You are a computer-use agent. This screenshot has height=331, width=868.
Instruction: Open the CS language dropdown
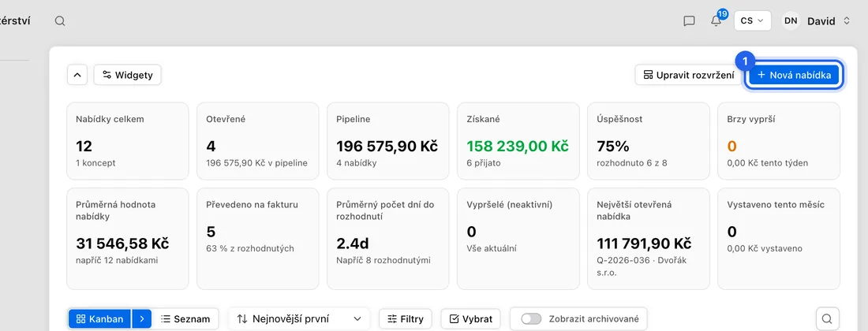(752, 20)
